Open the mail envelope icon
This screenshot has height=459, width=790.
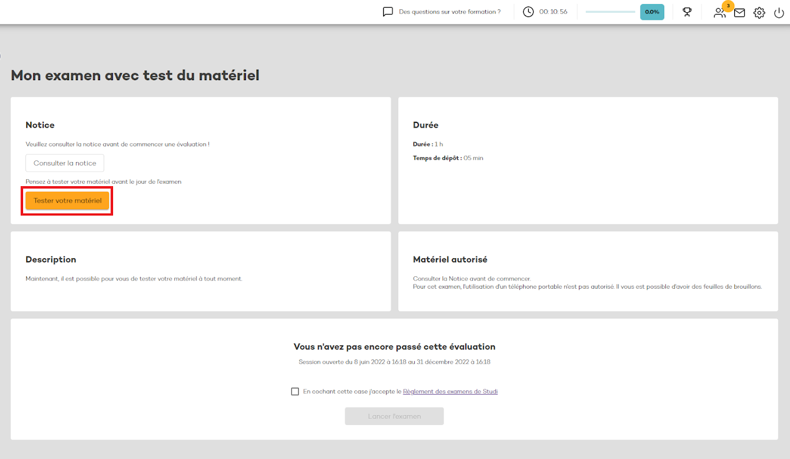tap(740, 13)
